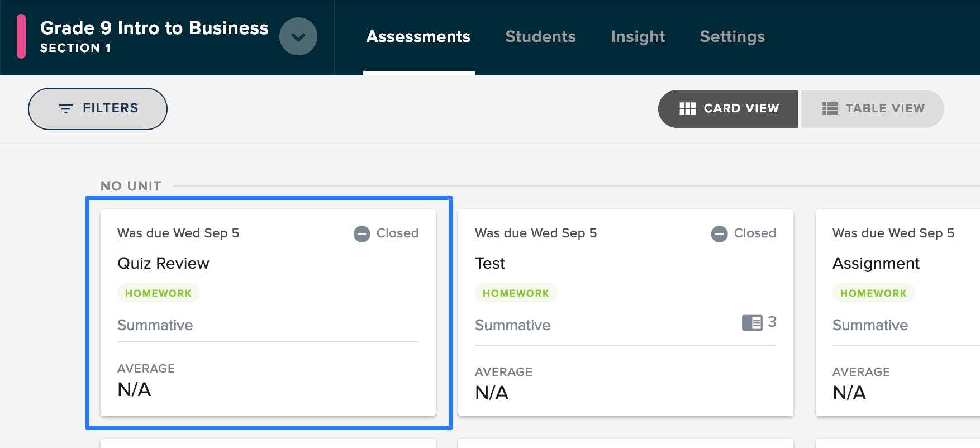The height and width of the screenshot is (448, 980).
Task: Open the Filters button
Action: click(98, 108)
